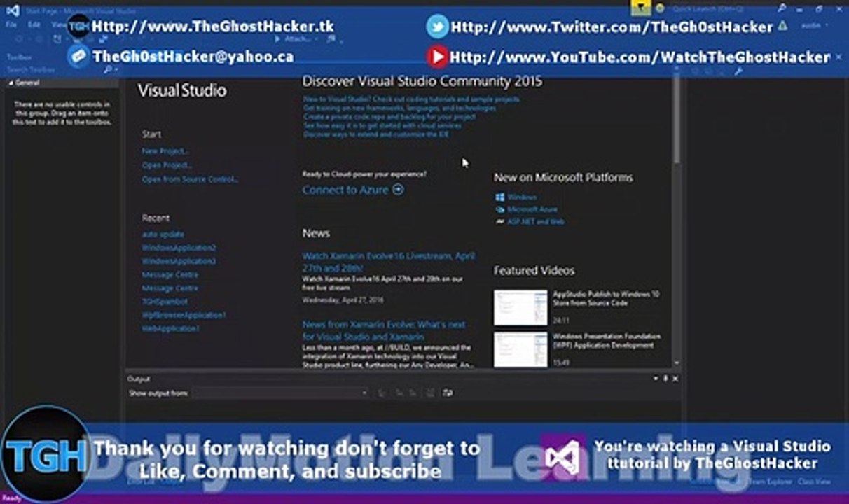The width and height of the screenshot is (849, 504).
Task: Open the Microsoft Azure platform link
Action: coord(532,209)
